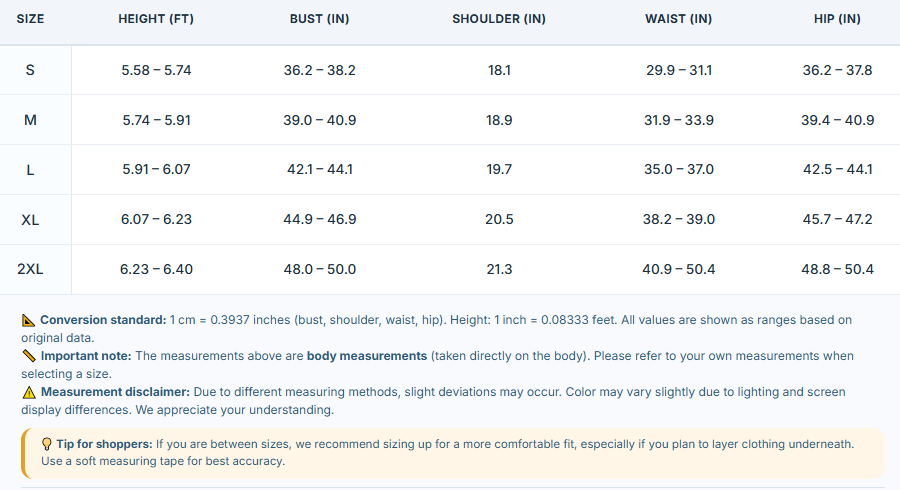
Task: Select the SIZE column header
Action: point(30,19)
